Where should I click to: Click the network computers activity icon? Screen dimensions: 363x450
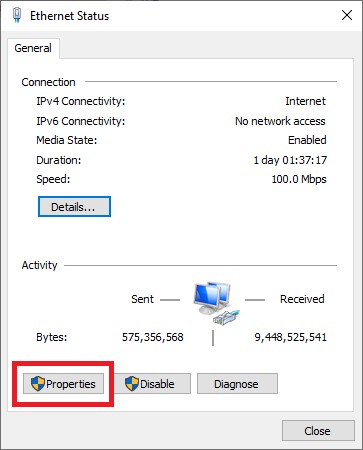pyautogui.click(x=216, y=303)
